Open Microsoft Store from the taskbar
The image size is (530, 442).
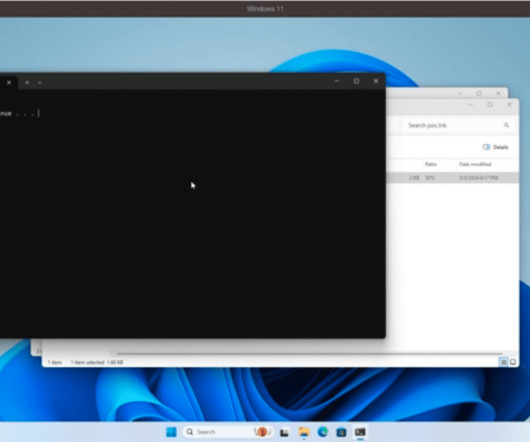[x=341, y=432]
